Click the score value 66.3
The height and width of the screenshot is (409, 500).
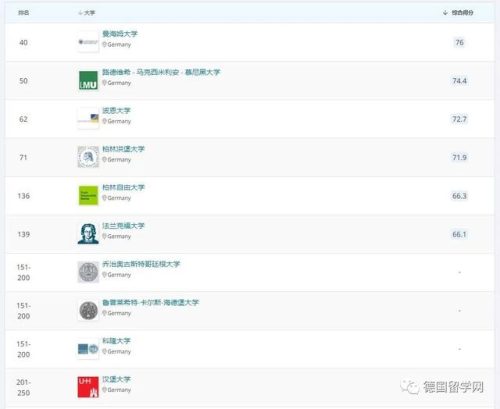(459, 196)
